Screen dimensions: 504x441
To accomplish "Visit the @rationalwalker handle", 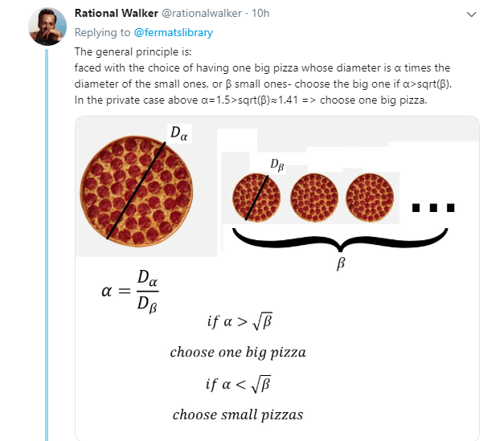I will pos(202,13).
